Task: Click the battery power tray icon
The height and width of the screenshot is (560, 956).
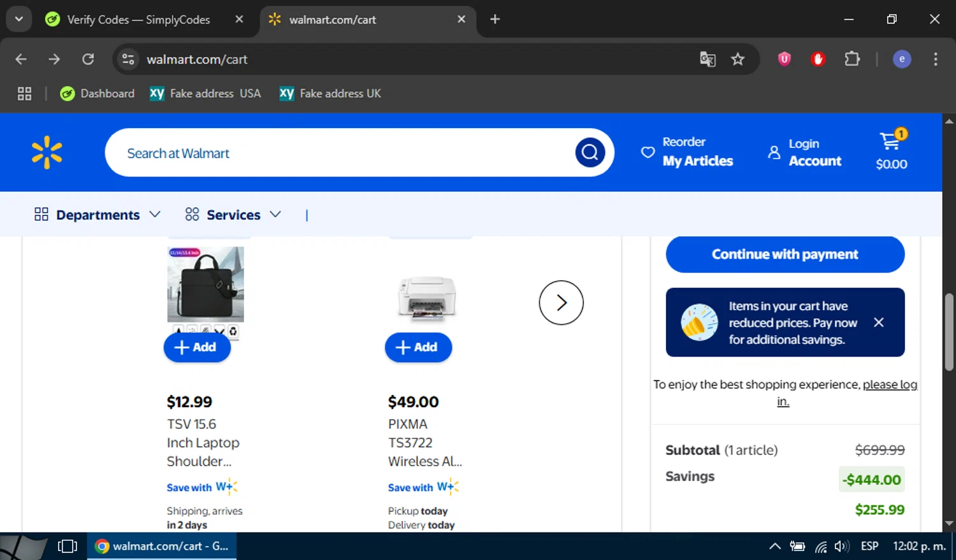Action: click(x=797, y=547)
